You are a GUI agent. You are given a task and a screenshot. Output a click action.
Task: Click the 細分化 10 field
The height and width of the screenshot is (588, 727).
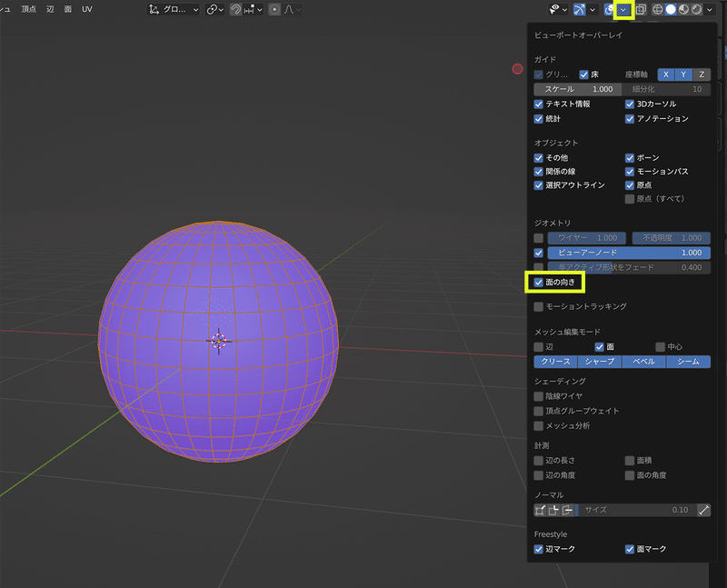pos(666,89)
